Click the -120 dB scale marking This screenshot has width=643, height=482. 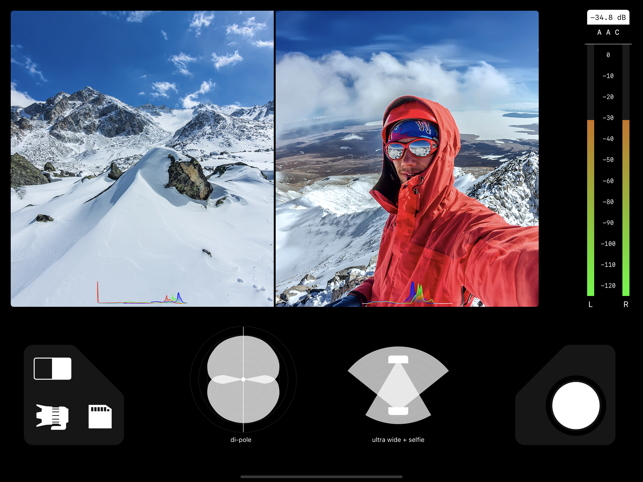coord(608,286)
